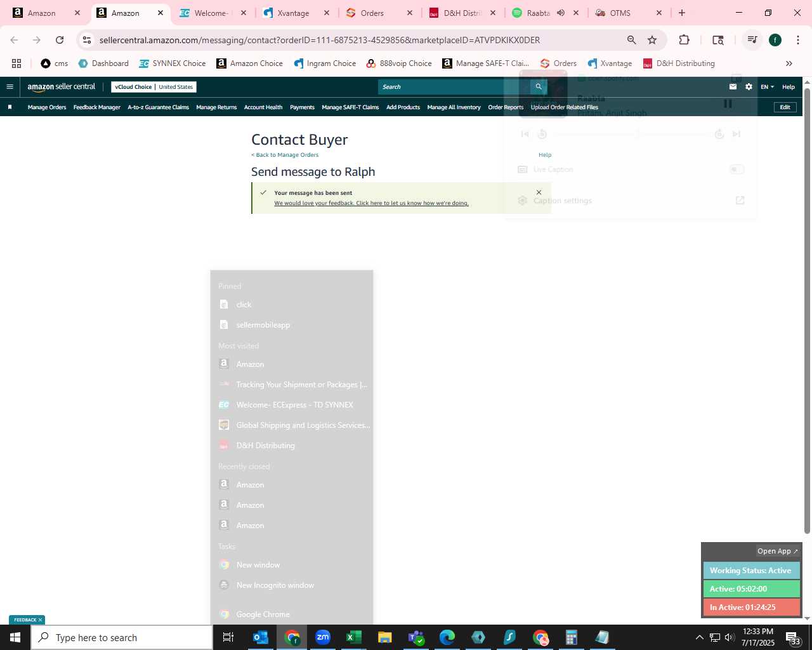Skip to next track in media panel
The image size is (812, 650).
(x=737, y=134)
